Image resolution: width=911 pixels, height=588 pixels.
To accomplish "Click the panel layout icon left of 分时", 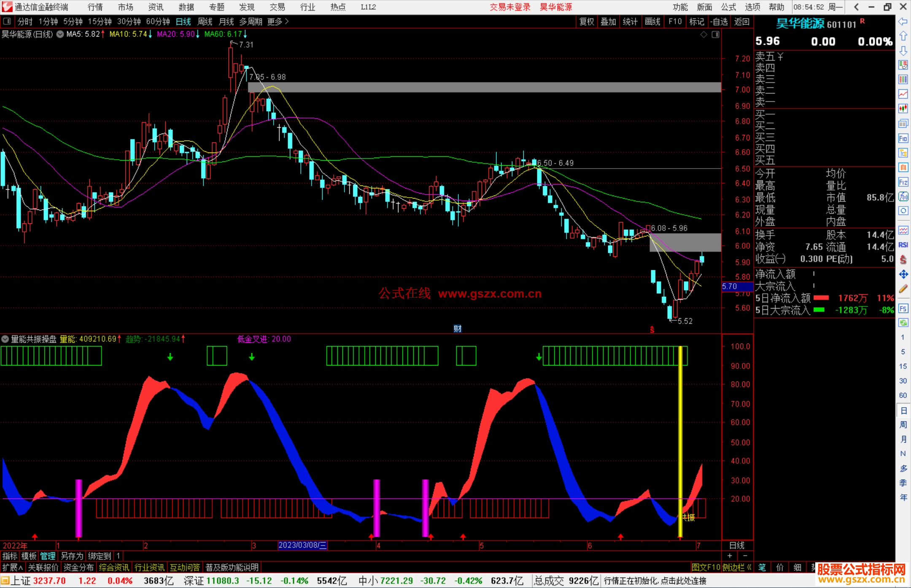I will 7,21.
